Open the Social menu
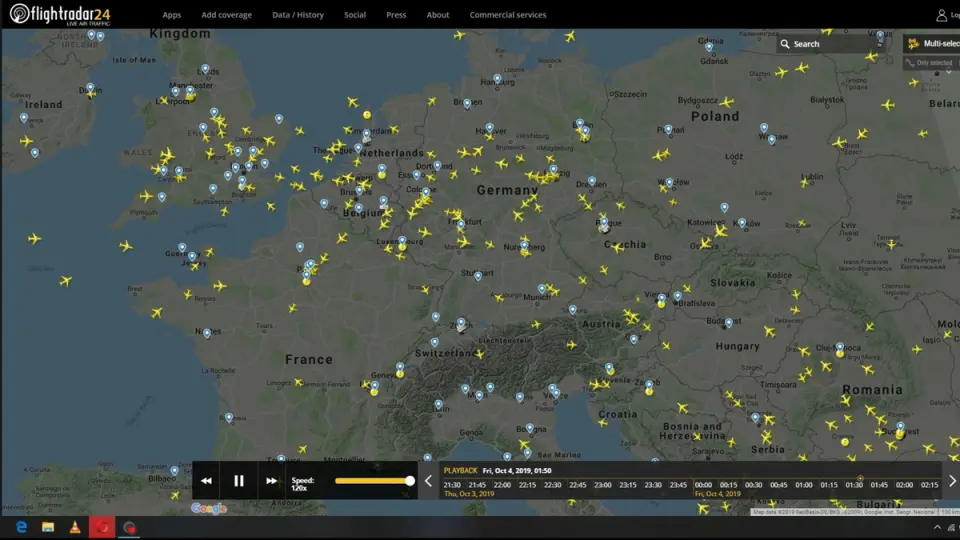The height and width of the screenshot is (540, 960). 355,15
